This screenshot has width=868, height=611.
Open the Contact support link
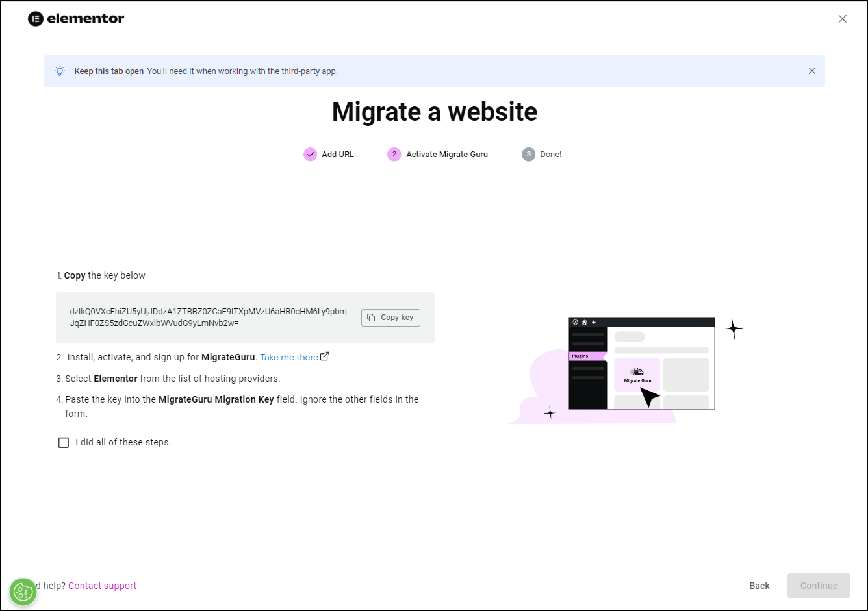click(102, 586)
